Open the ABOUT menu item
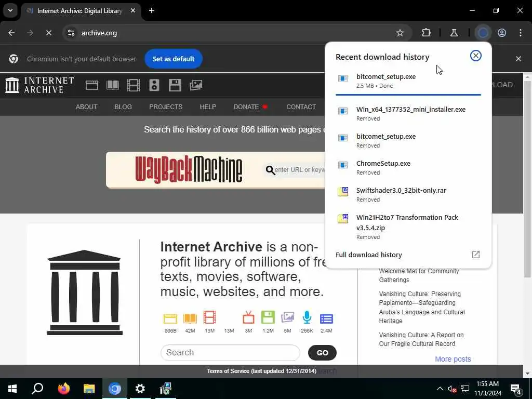 [86, 107]
